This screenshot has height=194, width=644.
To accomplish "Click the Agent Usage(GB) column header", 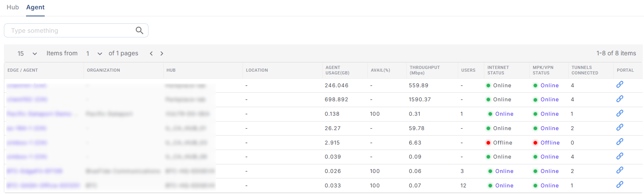I will click(x=337, y=70).
